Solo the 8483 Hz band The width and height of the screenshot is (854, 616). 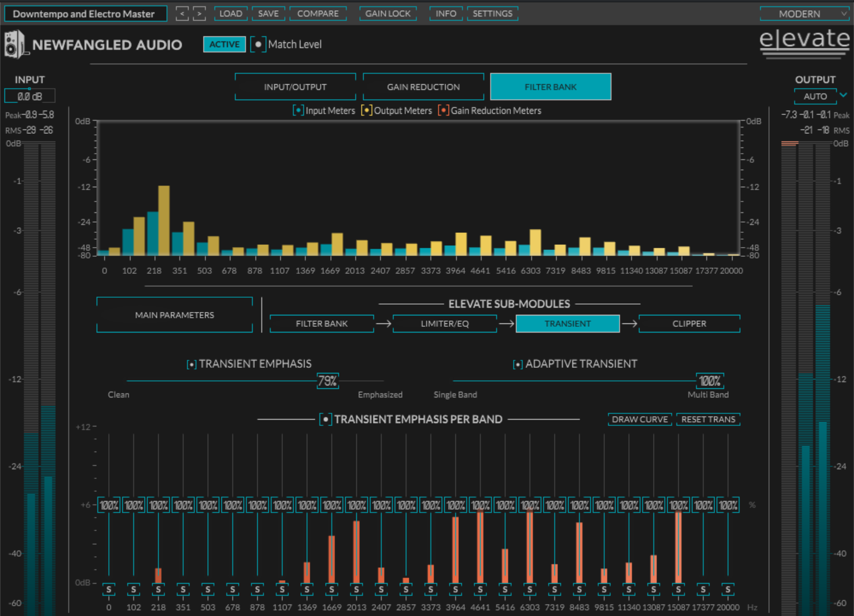[x=580, y=590]
